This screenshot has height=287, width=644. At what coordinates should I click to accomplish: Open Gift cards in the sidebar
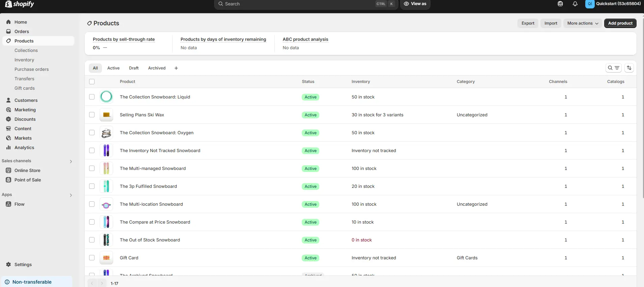tap(25, 88)
